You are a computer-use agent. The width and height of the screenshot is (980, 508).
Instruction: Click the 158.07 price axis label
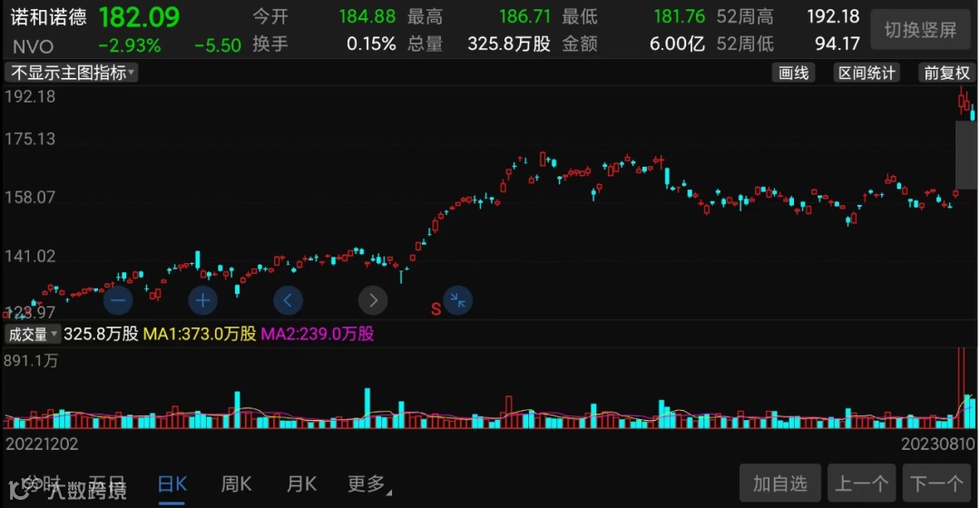(x=30, y=198)
